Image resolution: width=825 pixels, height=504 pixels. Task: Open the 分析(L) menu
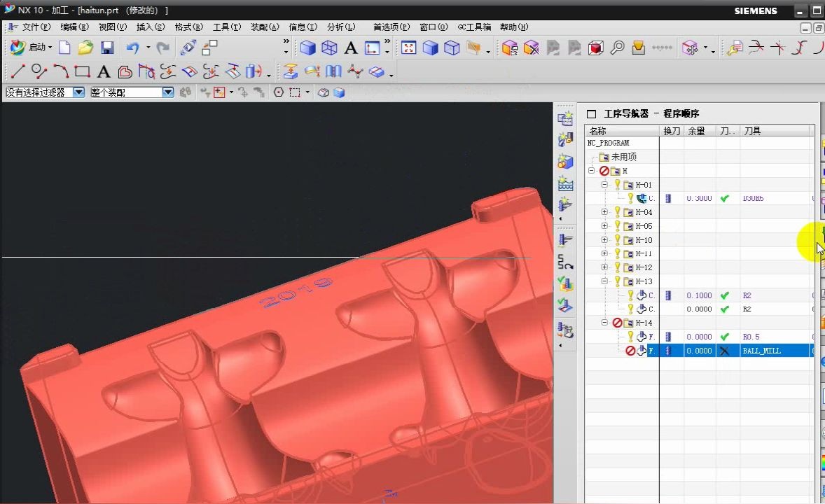[341, 27]
